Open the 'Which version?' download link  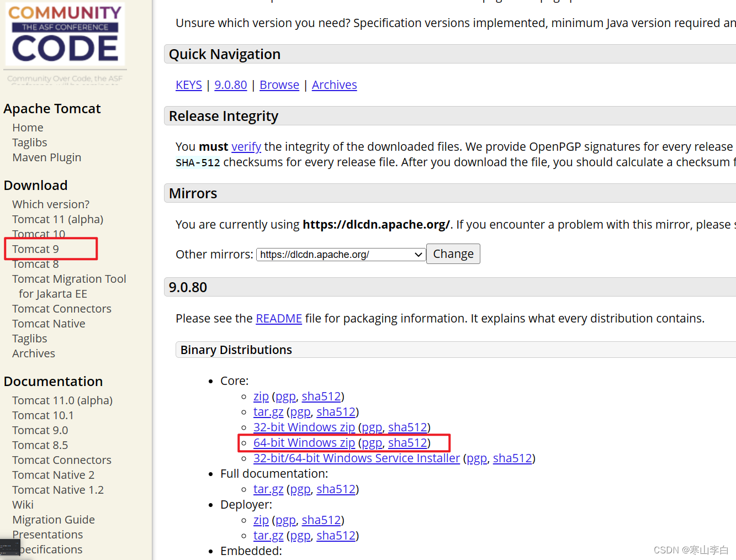click(51, 204)
